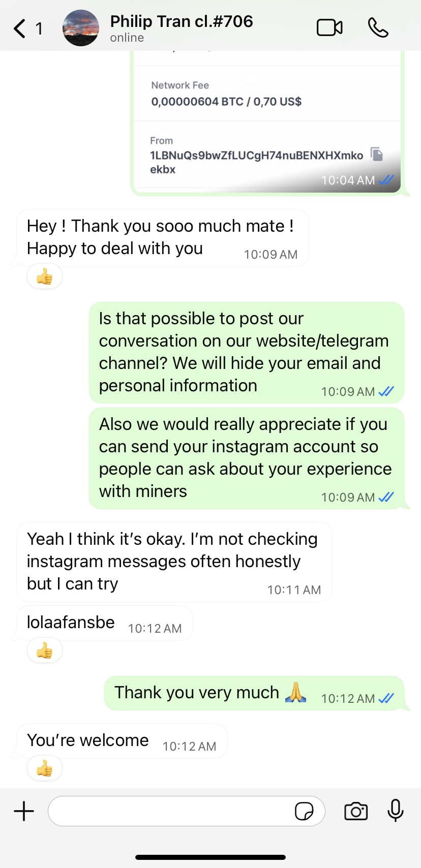Screen dimensions: 421x868
Task: Copy the From BTC address
Action: click(x=376, y=154)
